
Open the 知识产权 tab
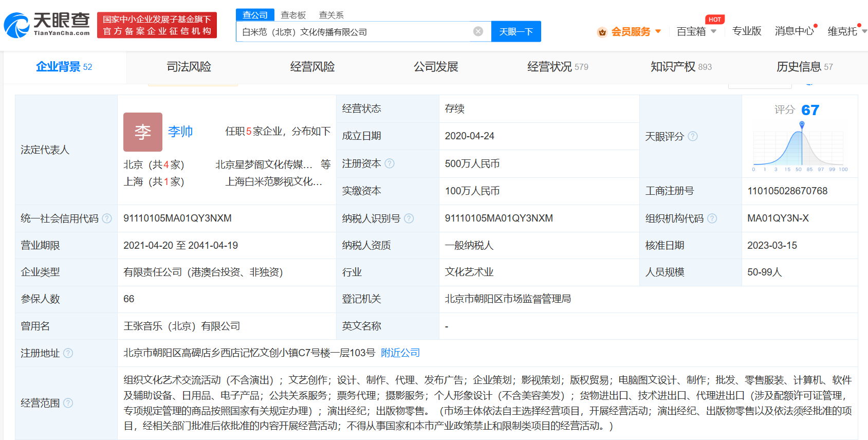681,67
